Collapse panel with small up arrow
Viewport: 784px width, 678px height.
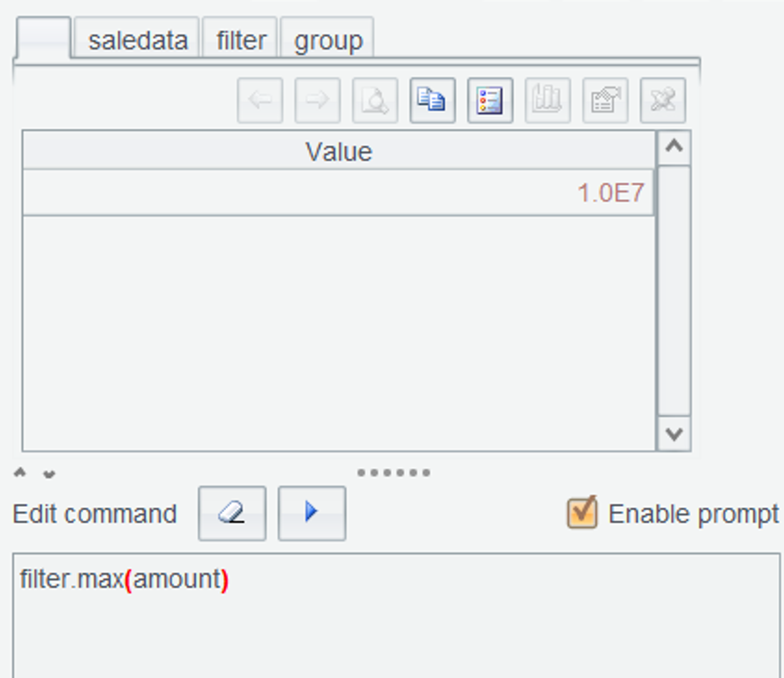(21, 473)
